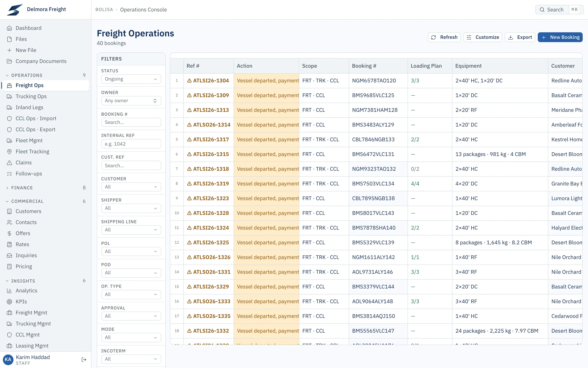
Task: Collapse the Insights sidebar section
Action: (46, 281)
